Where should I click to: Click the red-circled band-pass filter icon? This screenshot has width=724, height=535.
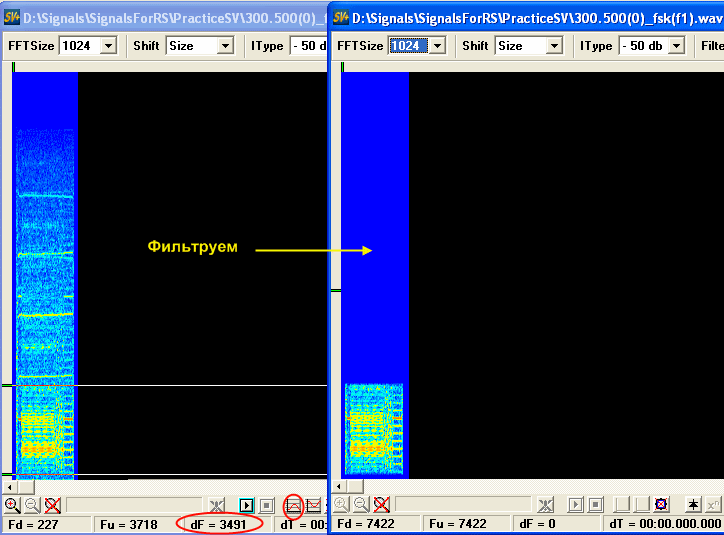coord(294,505)
